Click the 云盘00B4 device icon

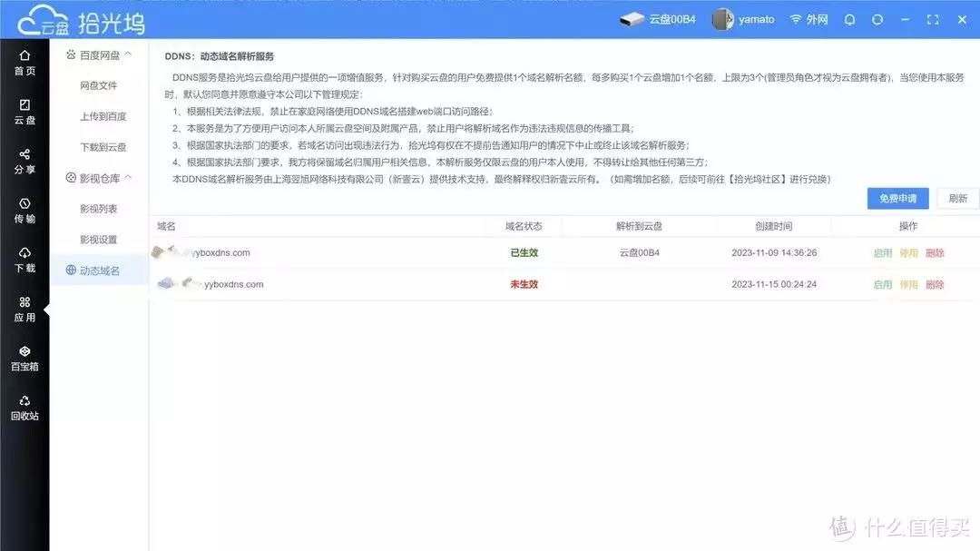pyautogui.click(x=632, y=19)
